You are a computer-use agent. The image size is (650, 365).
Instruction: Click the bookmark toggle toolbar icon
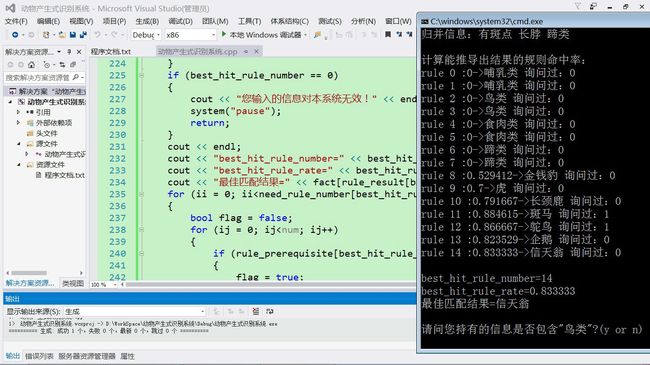[388, 34]
